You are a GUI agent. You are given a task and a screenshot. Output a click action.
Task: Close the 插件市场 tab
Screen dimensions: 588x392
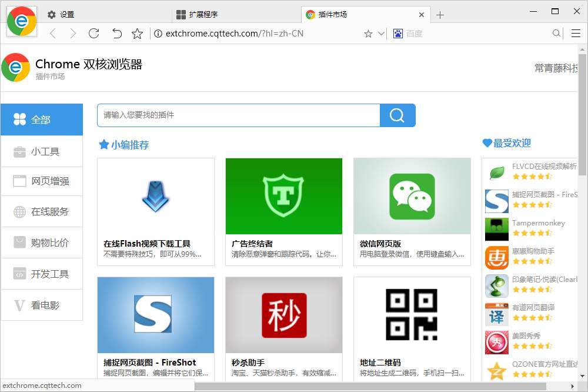(x=422, y=15)
